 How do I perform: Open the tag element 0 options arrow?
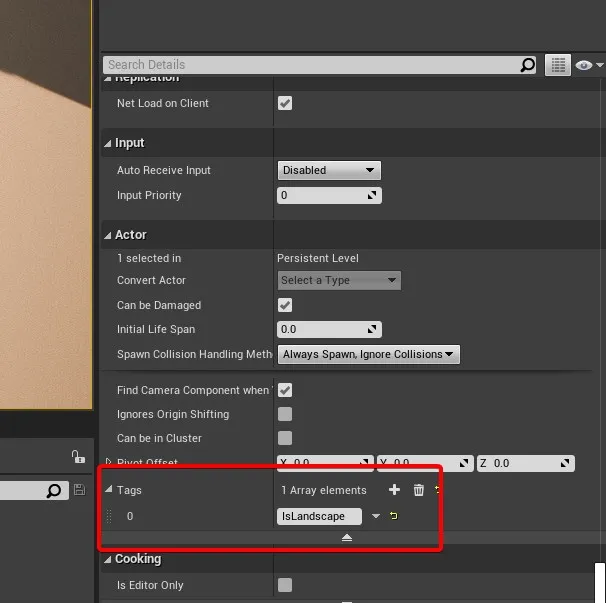[x=376, y=516]
